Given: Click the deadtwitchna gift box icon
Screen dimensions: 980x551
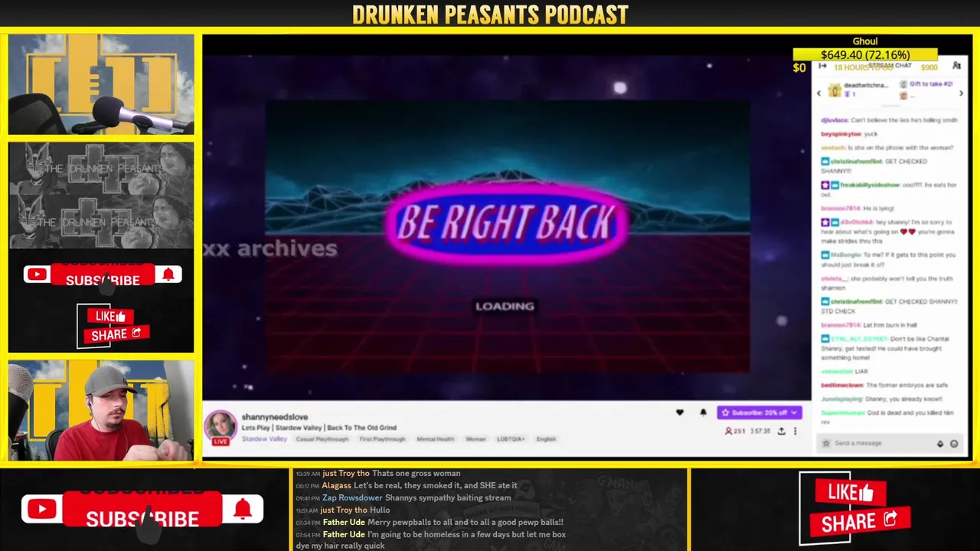Looking at the screenshot, I should pyautogui.click(x=836, y=90).
